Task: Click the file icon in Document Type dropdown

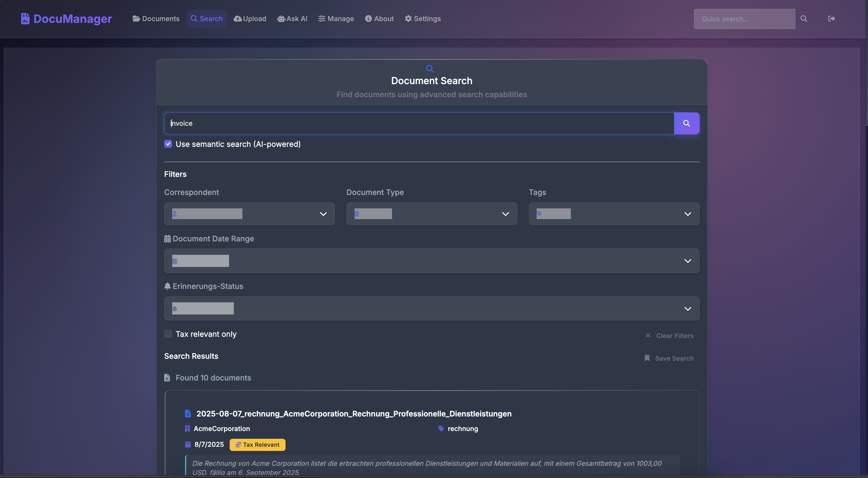Action: [357, 213]
